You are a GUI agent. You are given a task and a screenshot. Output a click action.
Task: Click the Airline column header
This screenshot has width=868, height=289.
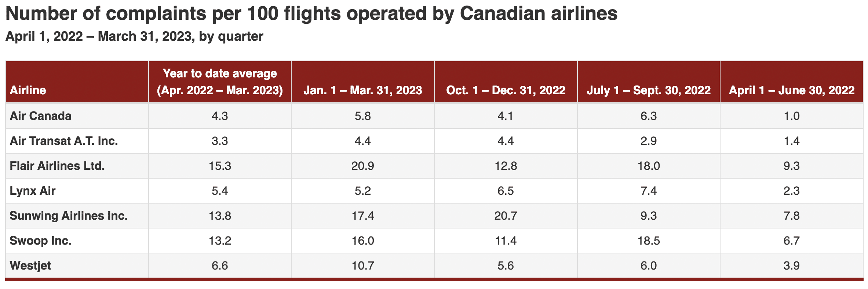coord(28,90)
